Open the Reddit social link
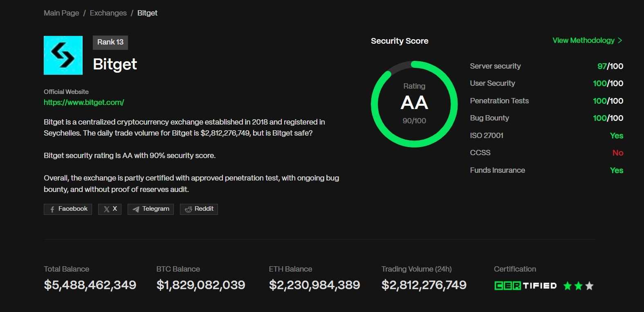Screen dimensions: 644x312 pos(199,209)
